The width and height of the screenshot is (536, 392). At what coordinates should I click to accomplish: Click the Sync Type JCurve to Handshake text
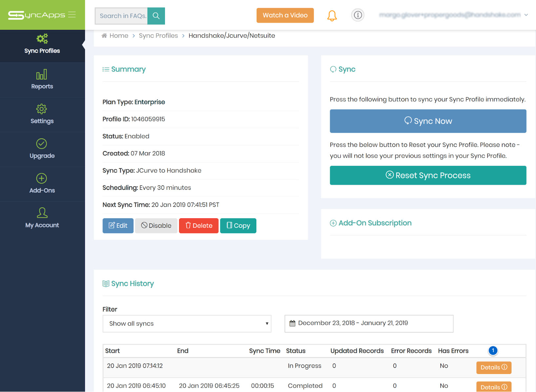pyautogui.click(x=152, y=170)
